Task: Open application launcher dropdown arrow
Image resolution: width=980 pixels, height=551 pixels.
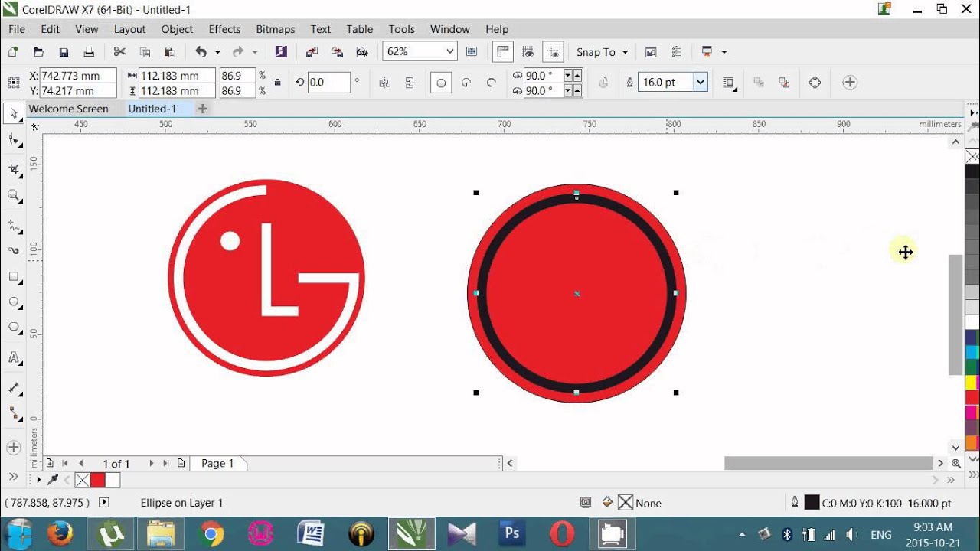Action: [724, 52]
